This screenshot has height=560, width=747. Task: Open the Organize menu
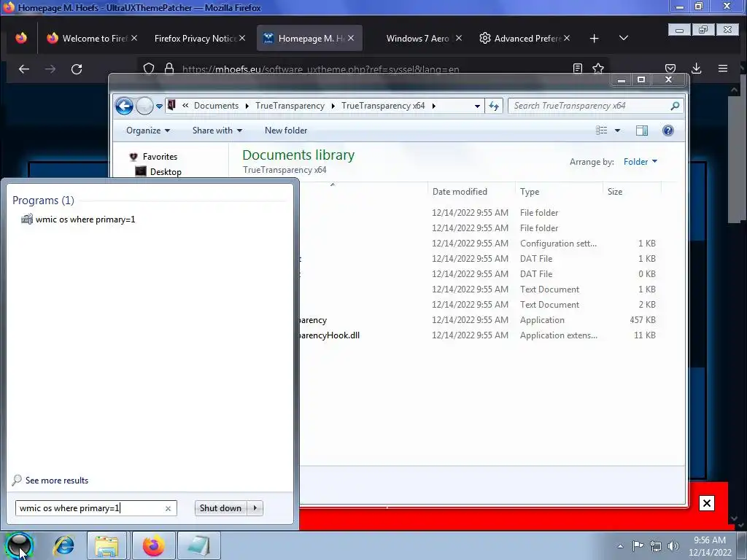(148, 131)
